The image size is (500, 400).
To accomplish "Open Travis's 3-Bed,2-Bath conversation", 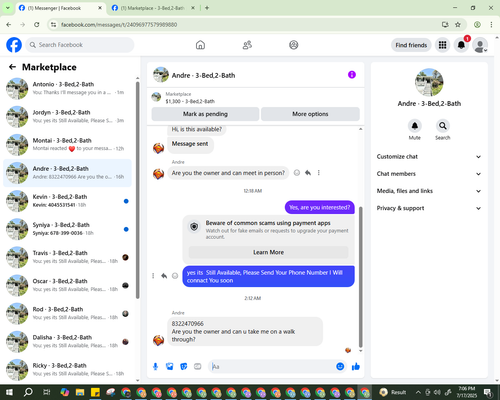I will pyautogui.click(x=67, y=257).
